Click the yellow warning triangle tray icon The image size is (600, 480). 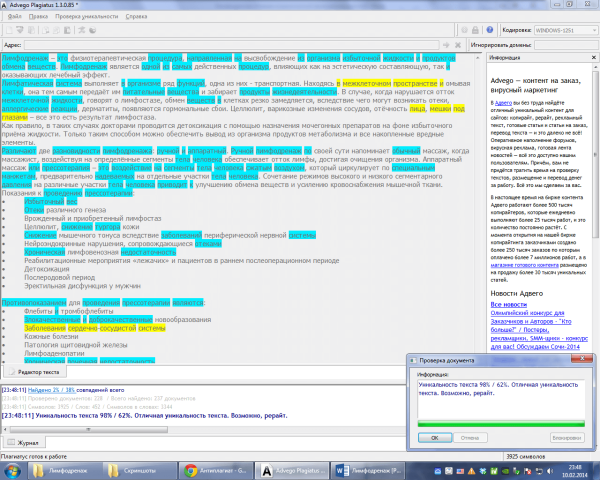[x=471, y=471]
